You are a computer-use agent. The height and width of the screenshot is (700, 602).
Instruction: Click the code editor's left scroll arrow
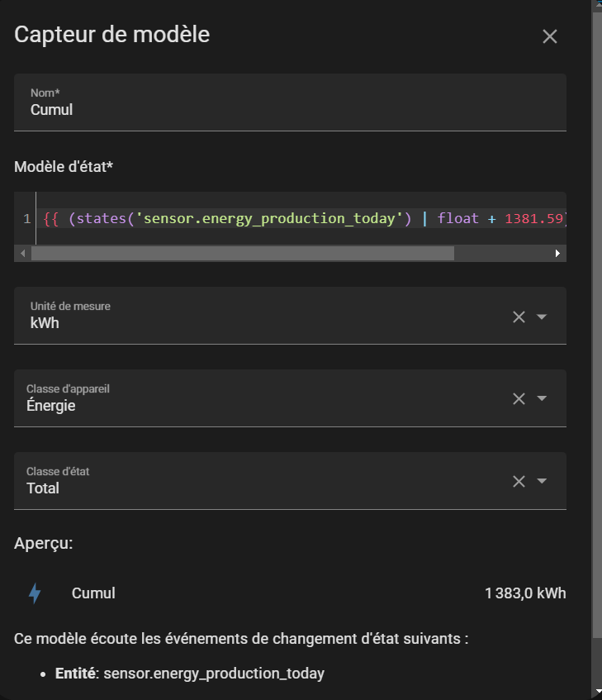point(22,254)
